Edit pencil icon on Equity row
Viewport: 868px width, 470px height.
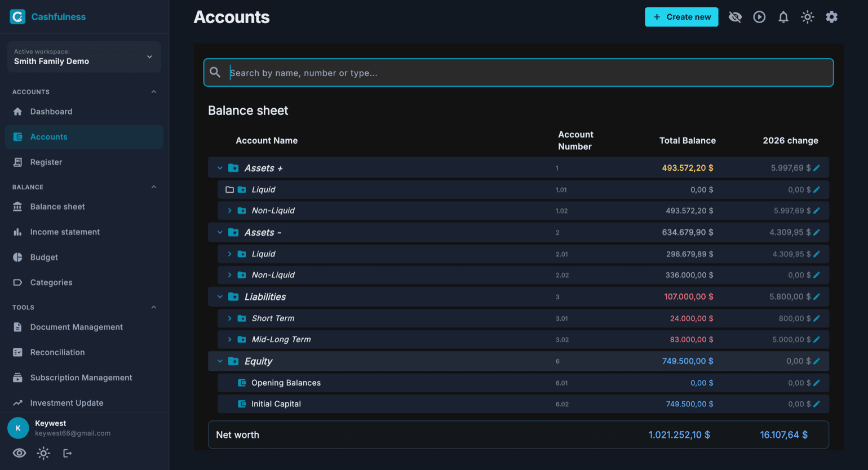coord(817,361)
